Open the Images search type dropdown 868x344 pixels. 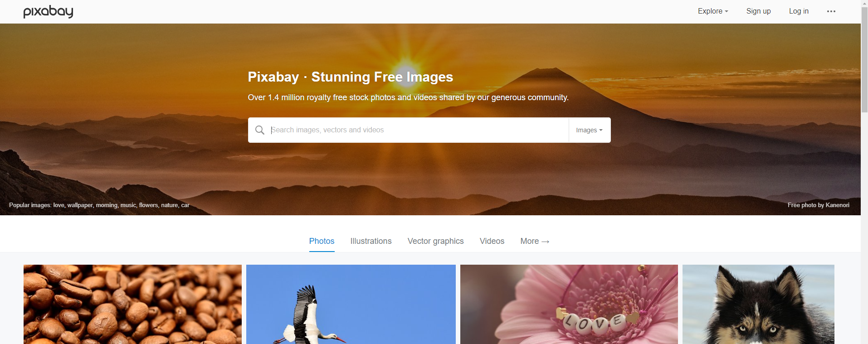coord(589,130)
